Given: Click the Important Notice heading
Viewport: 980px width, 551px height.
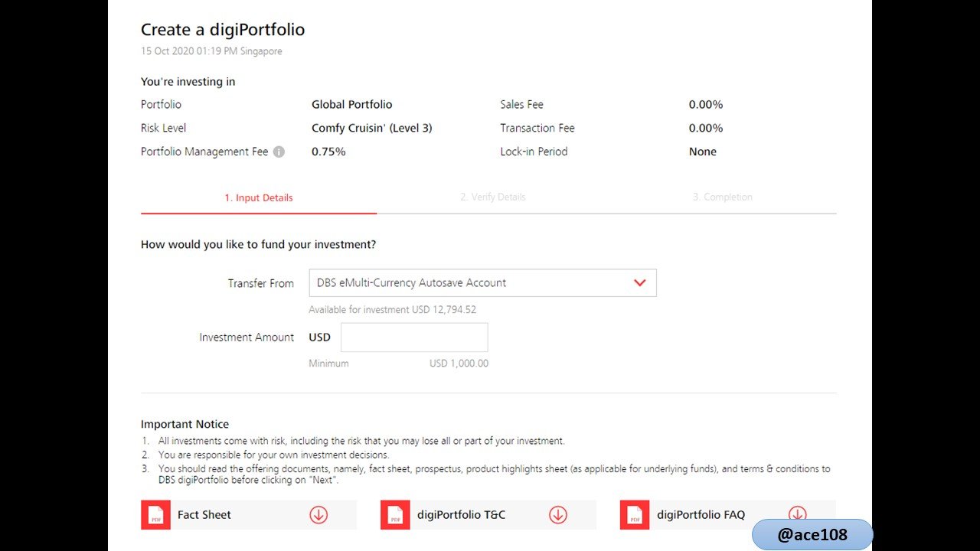Looking at the screenshot, I should [x=185, y=424].
